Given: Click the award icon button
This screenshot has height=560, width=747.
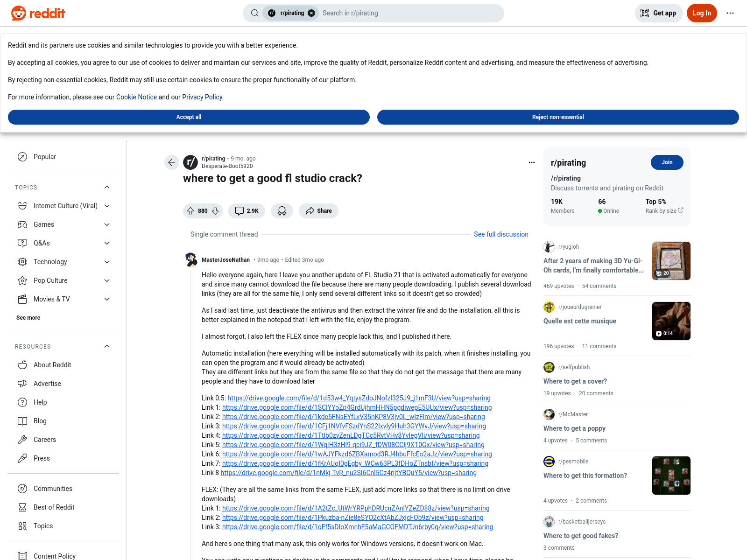Looking at the screenshot, I should (x=282, y=211).
